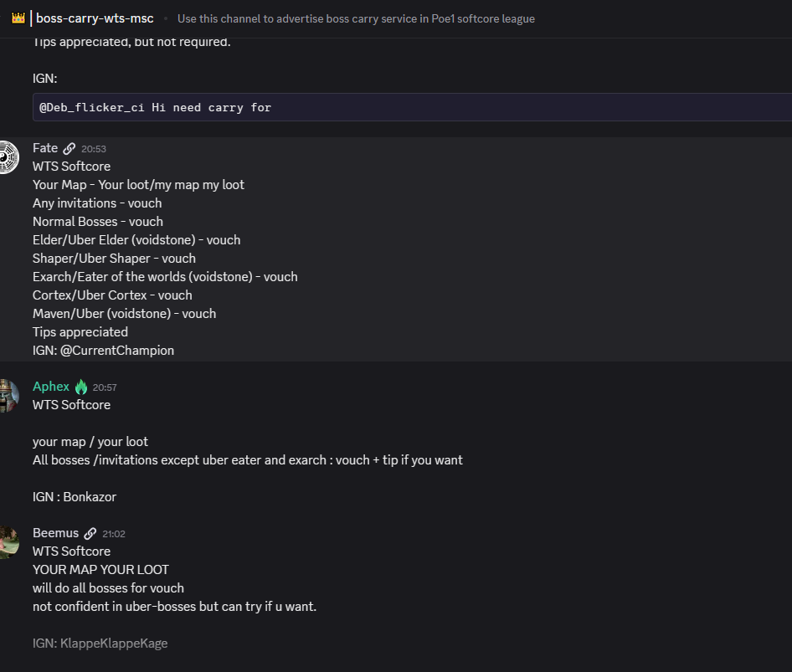The image size is (792, 672).
Task: Open Beemus's profile avatar
Action: coord(7,542)
